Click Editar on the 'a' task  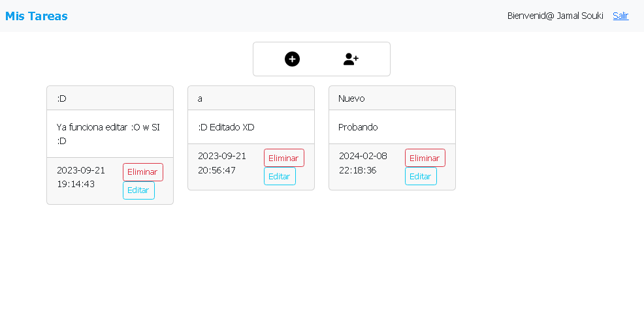tap(280, 176)
